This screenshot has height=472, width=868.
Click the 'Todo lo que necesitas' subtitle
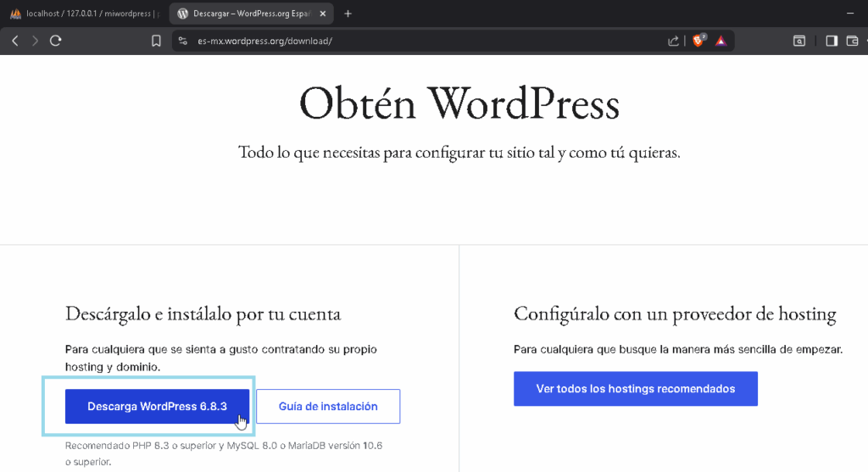pos(459,153)
